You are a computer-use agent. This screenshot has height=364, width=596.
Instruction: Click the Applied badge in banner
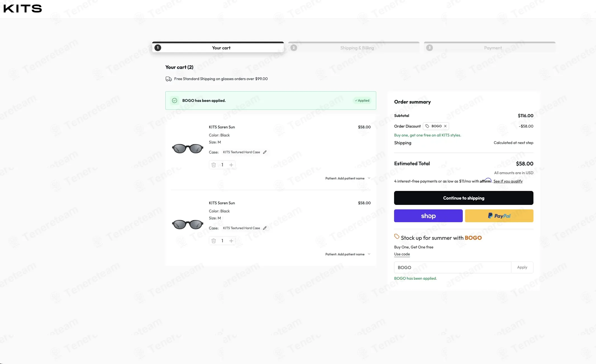point(362,100)
